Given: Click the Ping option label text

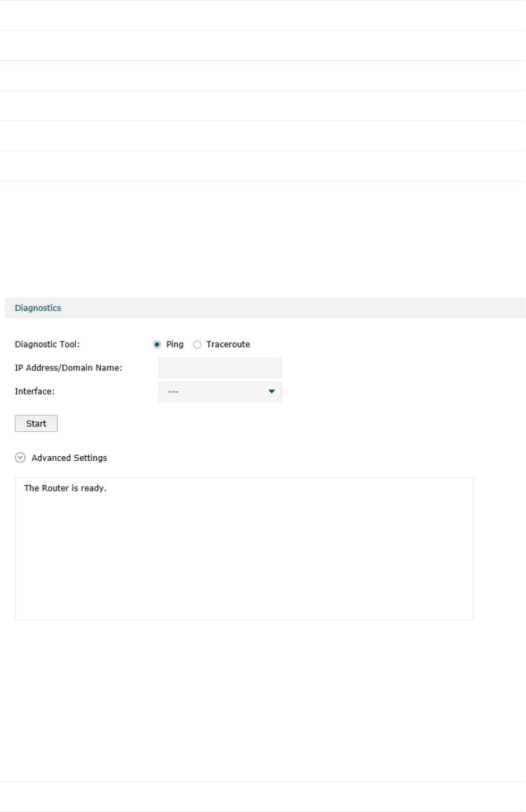Looking at the screenshot, I should coord(175,344).
